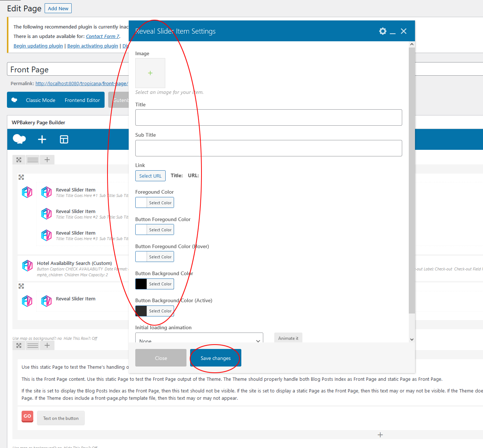Add element using toolbar plus icon
Image resolution: width=483 pixels, height=448 pixels.
click(x=42, y=139)
